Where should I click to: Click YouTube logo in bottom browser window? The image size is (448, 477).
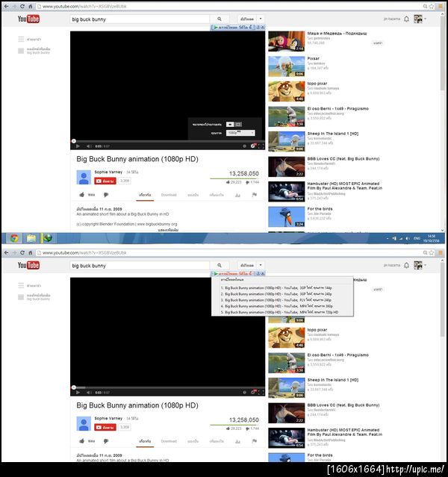pos(28,265)
